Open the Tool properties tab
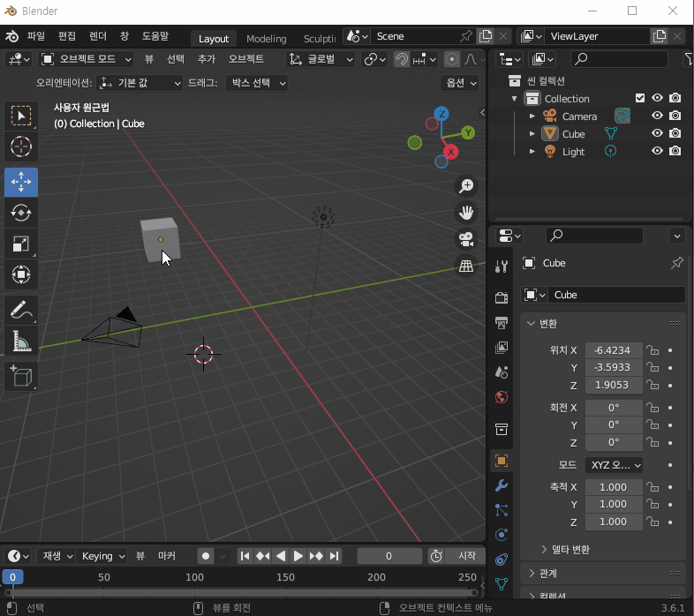Viewport: 694px width, 616px height. (x=502, y=267)
